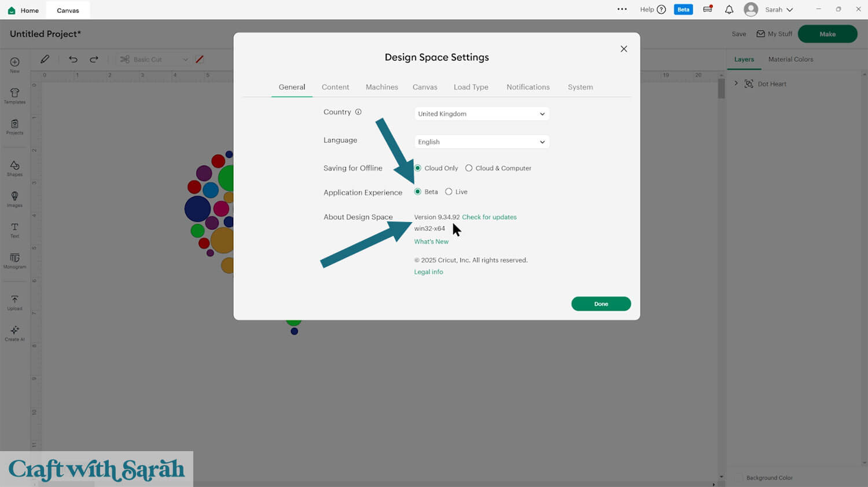
Task: Switch to the Layers panel tab
Action: click(744, 59)
